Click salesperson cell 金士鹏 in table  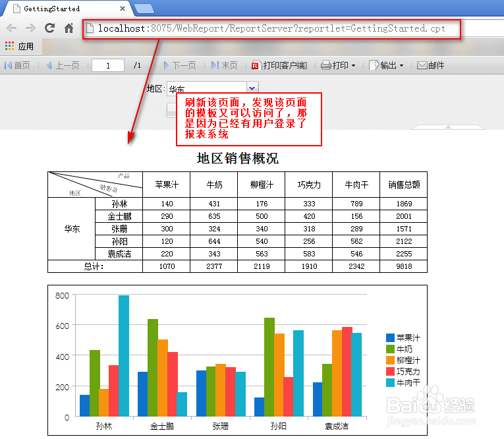[119, 216]
